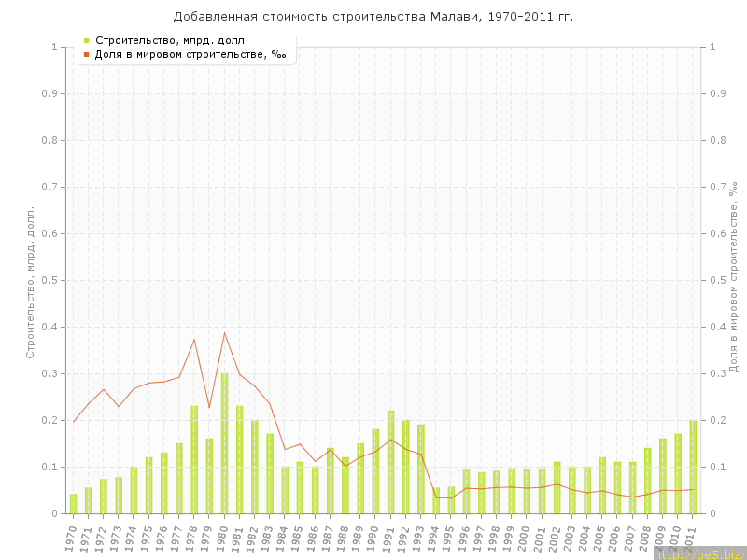Click the green bar for 1991
Image resolution: width=747 pixels, height=560 pixels.
pos(390,462)
